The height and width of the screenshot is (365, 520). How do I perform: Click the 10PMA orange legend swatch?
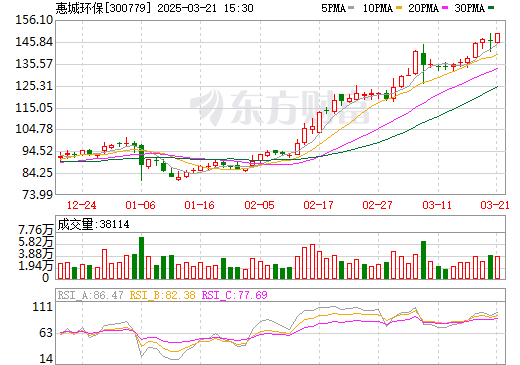tap(399, 8)
